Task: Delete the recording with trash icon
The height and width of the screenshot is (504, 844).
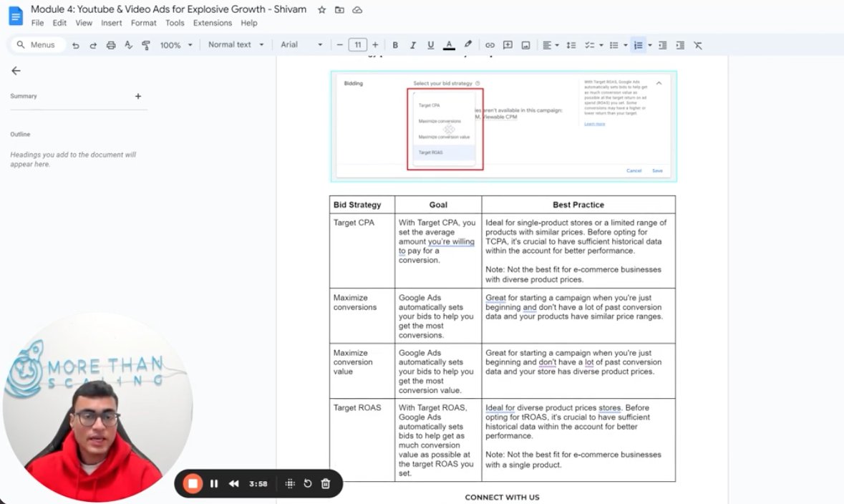Action: (326, 483)
